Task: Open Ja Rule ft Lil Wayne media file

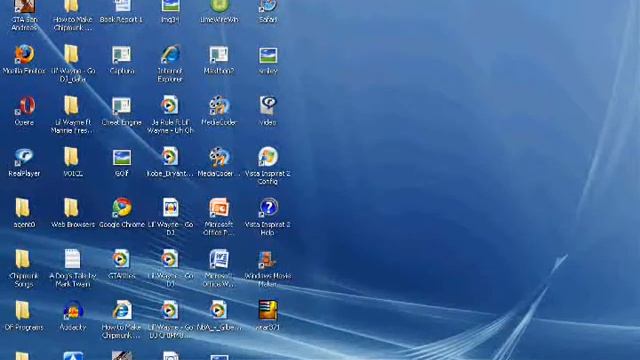Action: pyautogui.click(x=169, y=105)
